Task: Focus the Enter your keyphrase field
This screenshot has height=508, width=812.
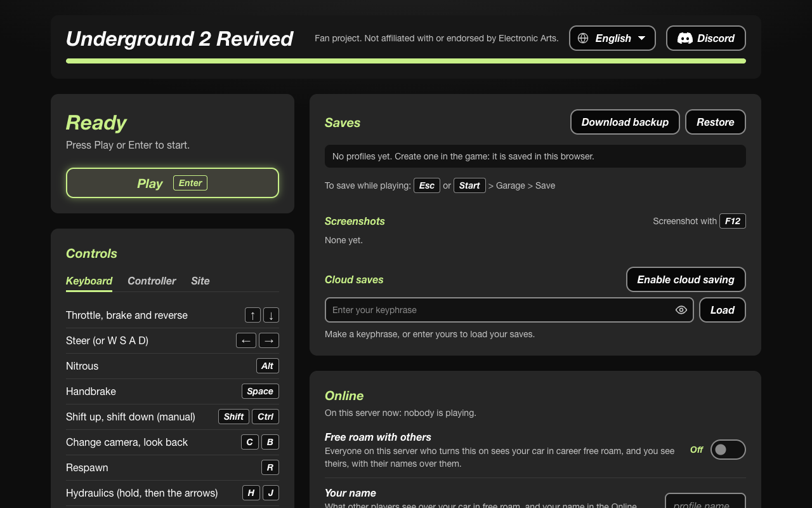Action: 509,310
